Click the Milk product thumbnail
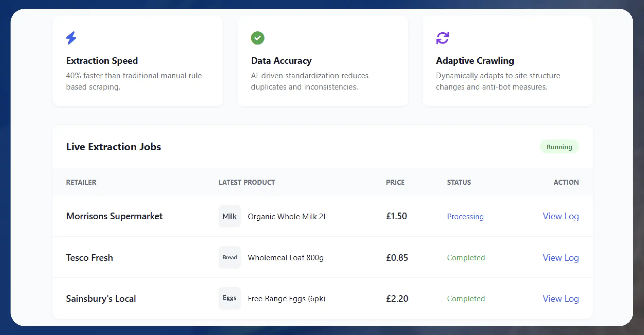 pyautogui.click(x=230, y=216)
